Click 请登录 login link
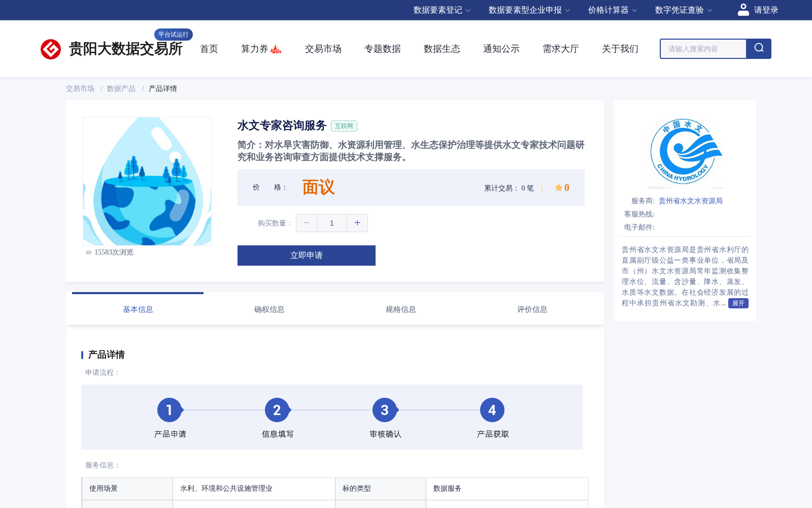The height and width of the screenshot is (508, 812). [766, 10]
